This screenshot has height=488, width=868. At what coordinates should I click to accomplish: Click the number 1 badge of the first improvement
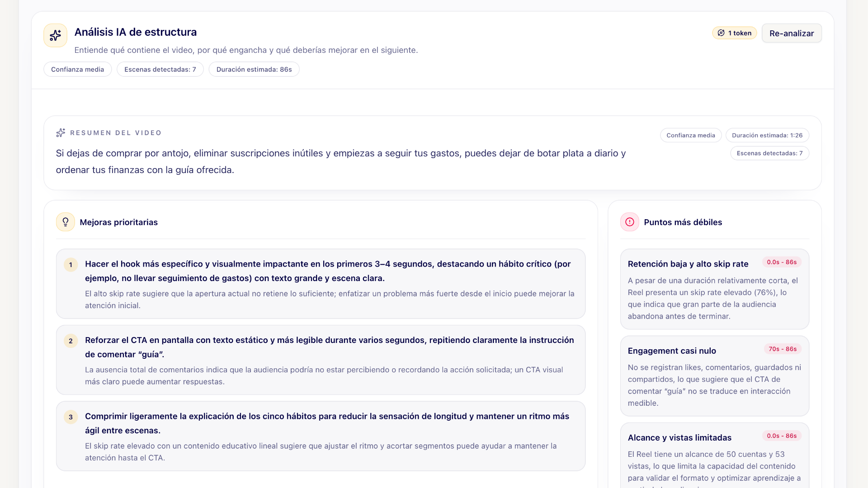[71, 265]
